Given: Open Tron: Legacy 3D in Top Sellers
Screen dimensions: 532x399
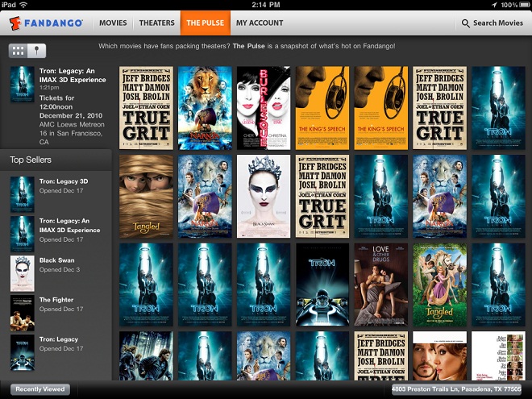Looking at the screenshot, I should point(56,194).
